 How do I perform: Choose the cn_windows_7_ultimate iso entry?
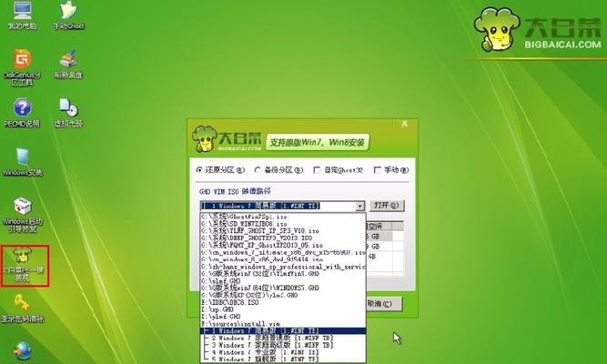283,252
